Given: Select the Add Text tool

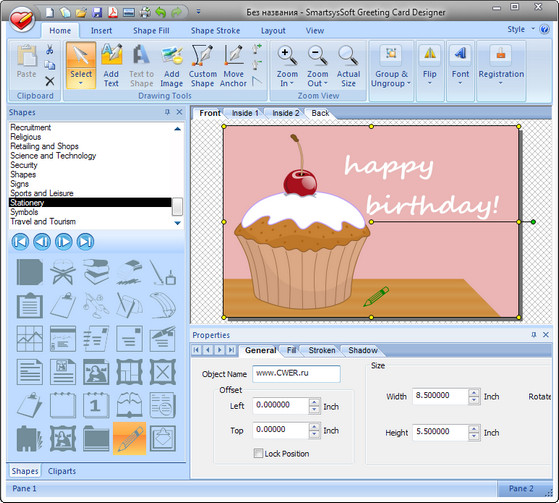Looking at the screenshot, I should coord(111,66).
